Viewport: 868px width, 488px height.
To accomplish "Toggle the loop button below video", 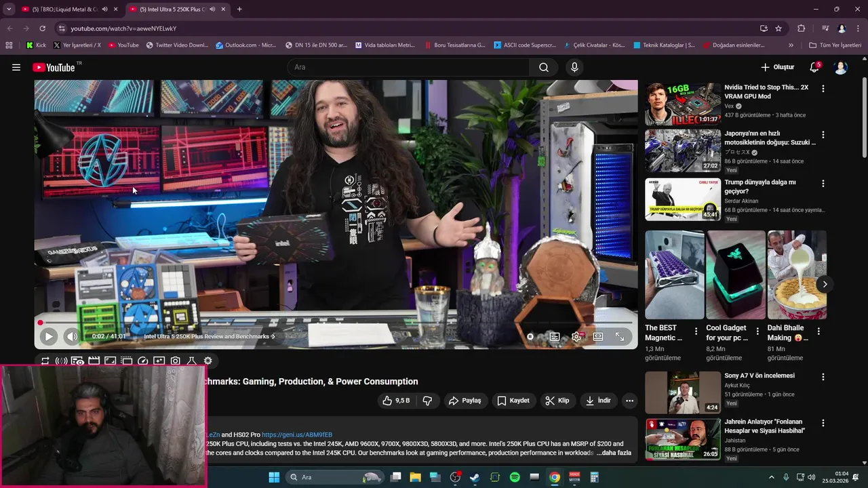I will pyautogui.click(x=45, y=361).
